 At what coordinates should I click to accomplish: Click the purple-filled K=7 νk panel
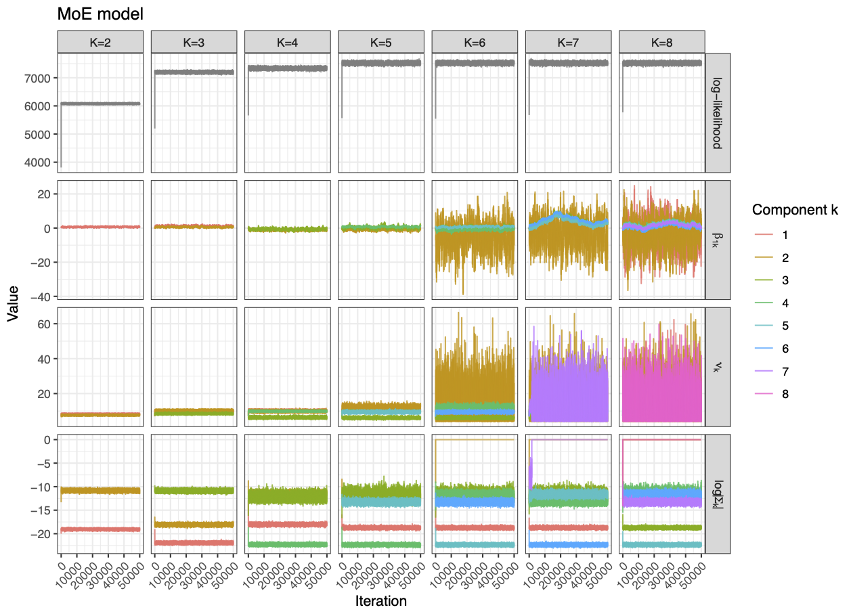click(567, 368)
